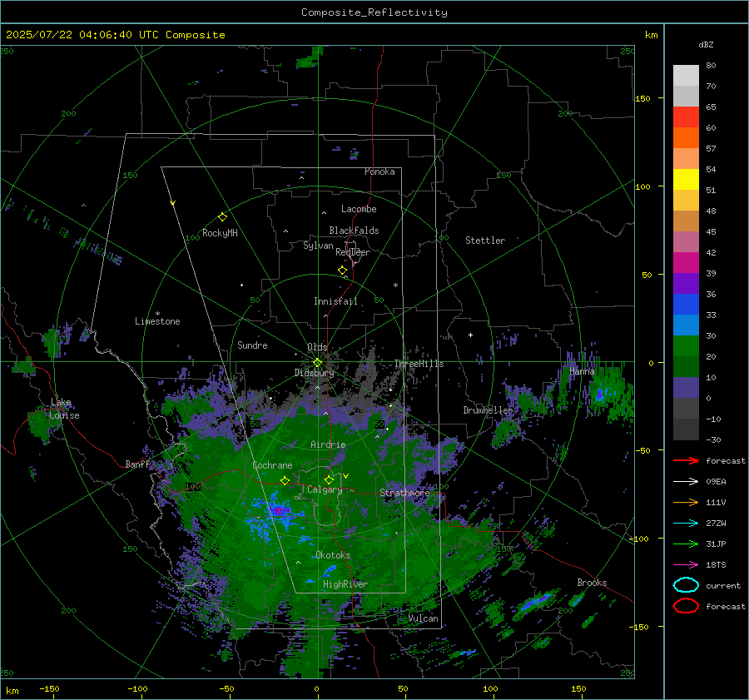Click the Sundre city label
749x700 pixels.
(252, 345)
